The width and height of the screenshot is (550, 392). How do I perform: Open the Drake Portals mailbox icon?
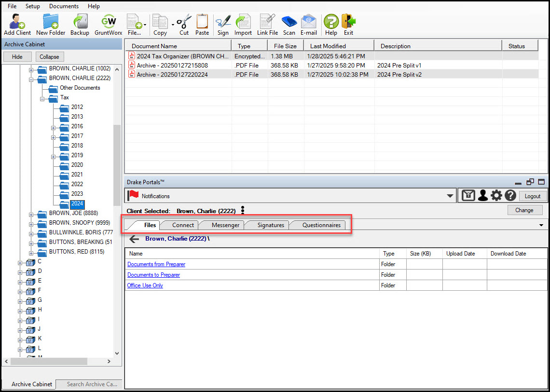[x=468, y=196]
